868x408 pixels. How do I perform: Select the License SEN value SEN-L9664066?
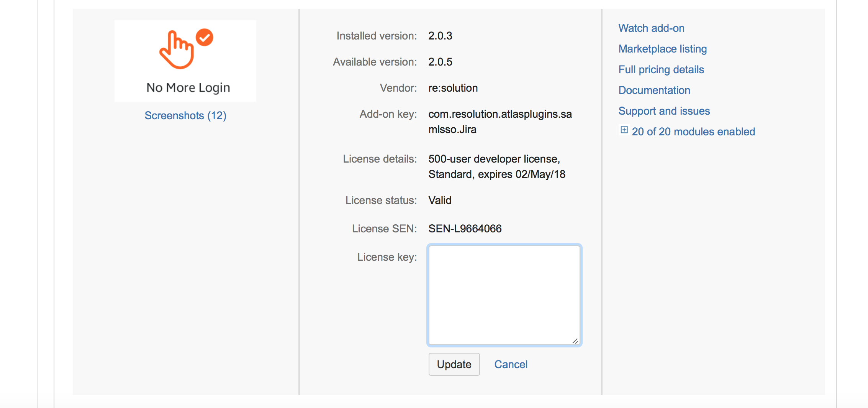tap(465, 228)
